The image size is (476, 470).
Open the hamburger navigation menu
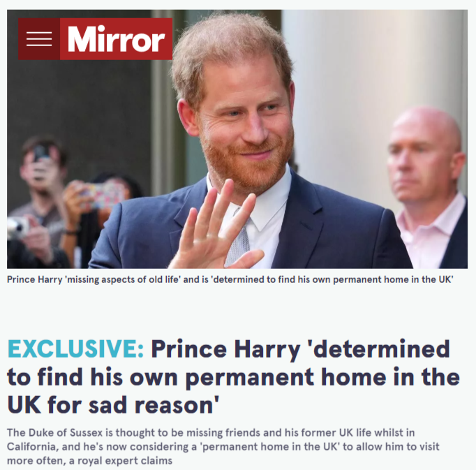pos(39,39)
